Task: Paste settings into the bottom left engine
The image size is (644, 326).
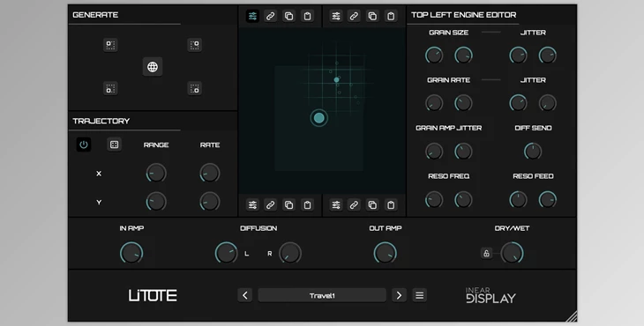Action: click(x=307, y=204)
